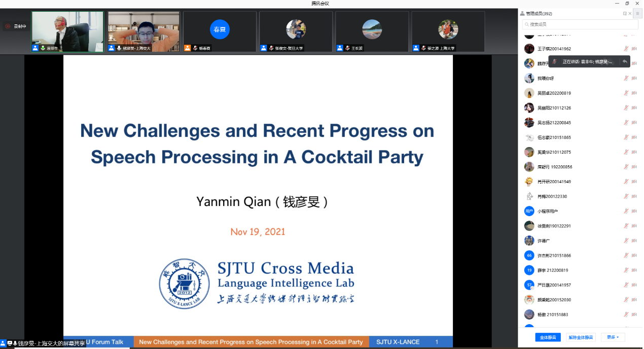Select the 杨春夏 video thumbnail
Screen dimensions: 644x349
pos(220,31)
